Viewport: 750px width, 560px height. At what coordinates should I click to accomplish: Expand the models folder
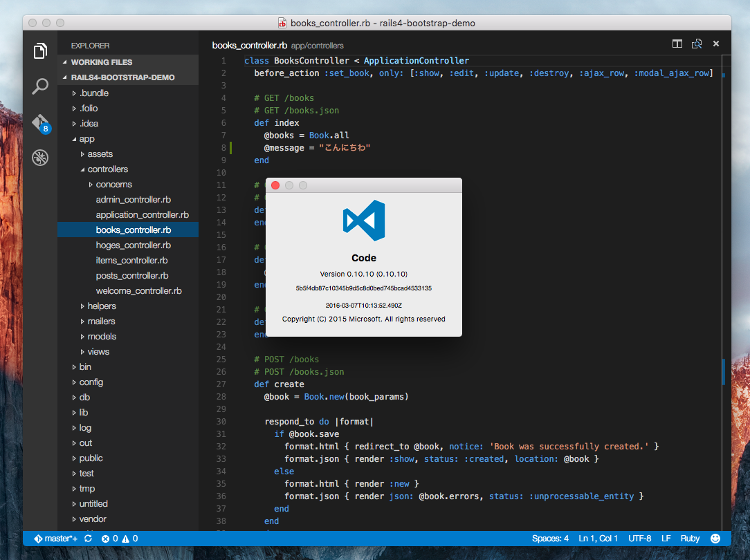tap(102, 336)
